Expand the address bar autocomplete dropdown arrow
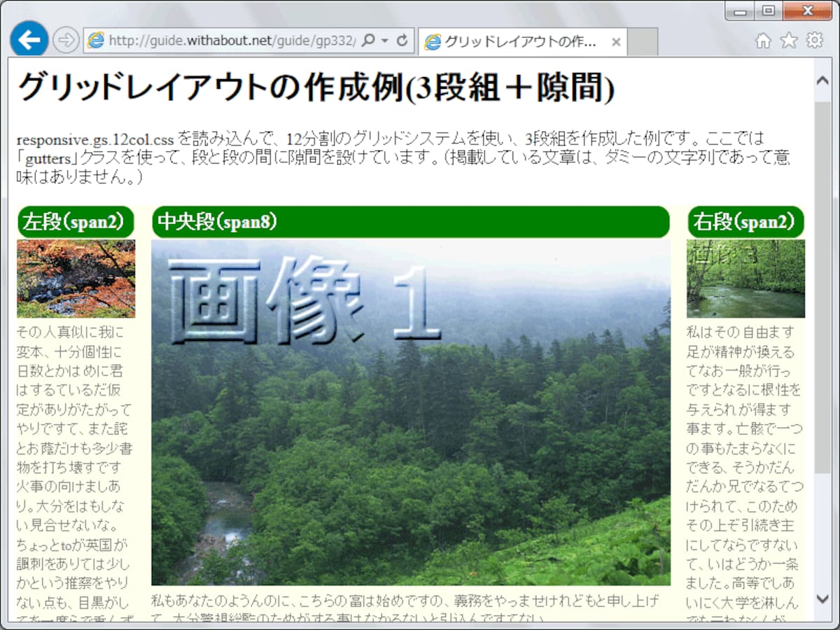This screenshot has height=630, width=840. tap(385, 41)
